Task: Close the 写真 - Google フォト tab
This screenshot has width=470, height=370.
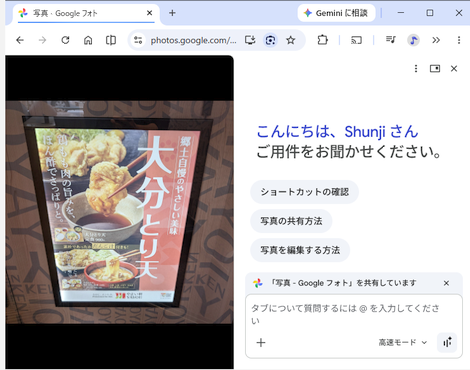Action: tap(150, 13)
